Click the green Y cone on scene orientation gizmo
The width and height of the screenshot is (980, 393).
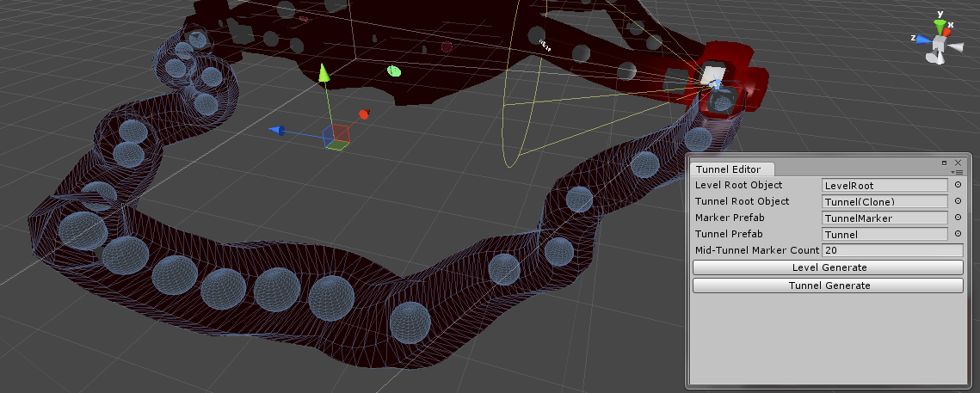click(940, 27)
